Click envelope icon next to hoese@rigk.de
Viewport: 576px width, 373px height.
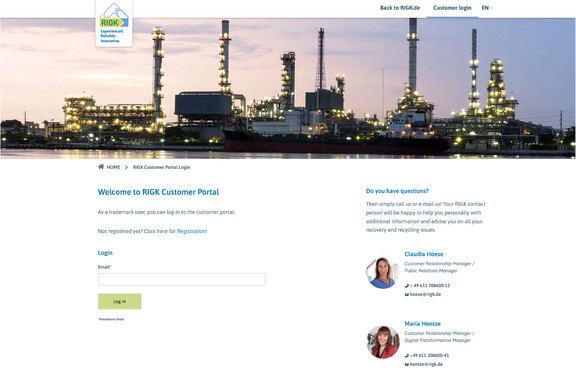[x=407, y=294]
